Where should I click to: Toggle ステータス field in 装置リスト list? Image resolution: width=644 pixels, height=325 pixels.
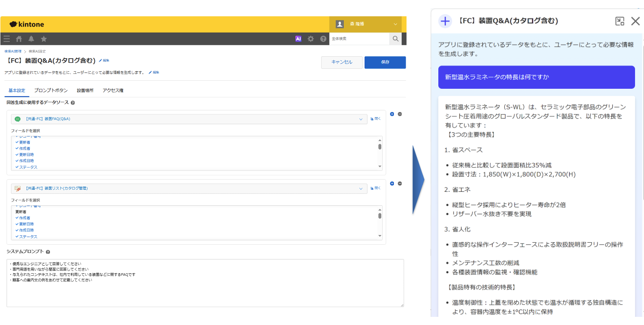tap(28, 237)
